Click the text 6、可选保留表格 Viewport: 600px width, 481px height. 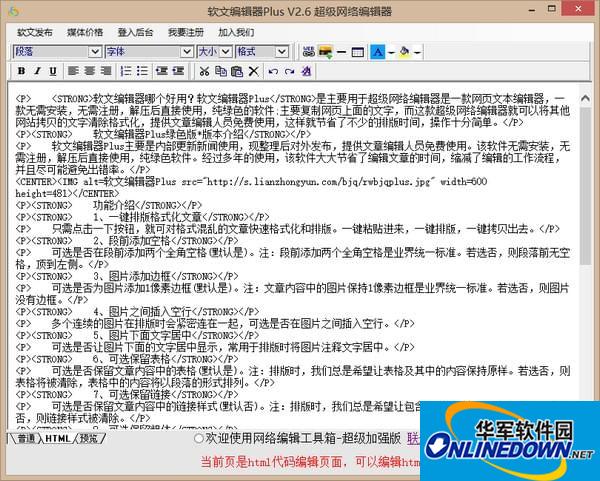click(x=132, y=359)
